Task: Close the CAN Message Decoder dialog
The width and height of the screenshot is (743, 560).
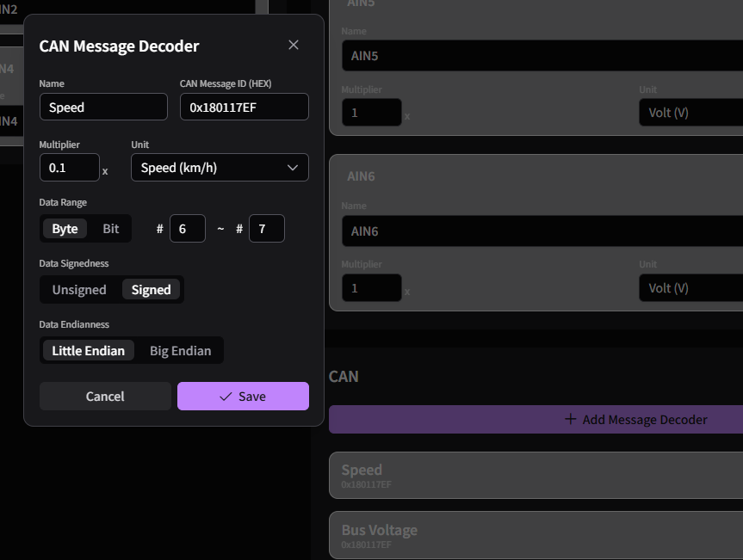Action: [x=294, y=45]
